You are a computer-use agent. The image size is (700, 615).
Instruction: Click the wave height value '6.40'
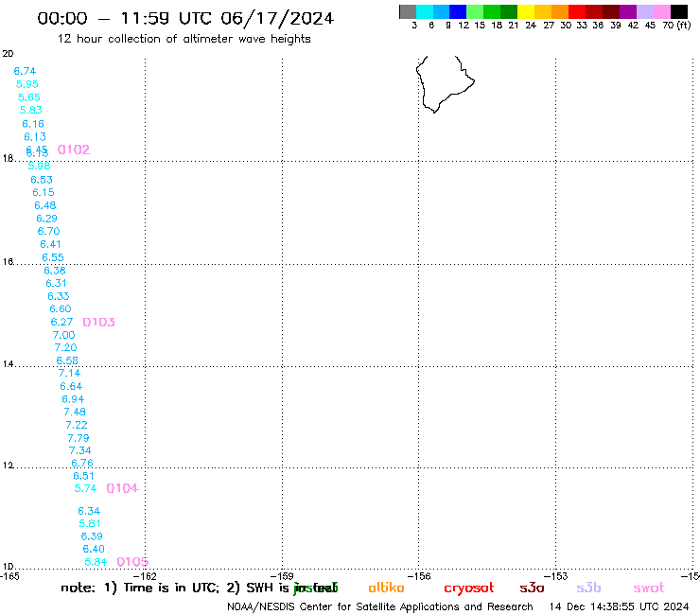tap(94, 549)
